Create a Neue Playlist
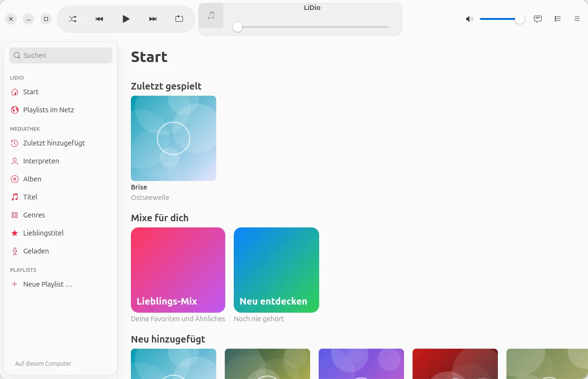The height and width of the screenshot is (379, 588). [61, 284]
